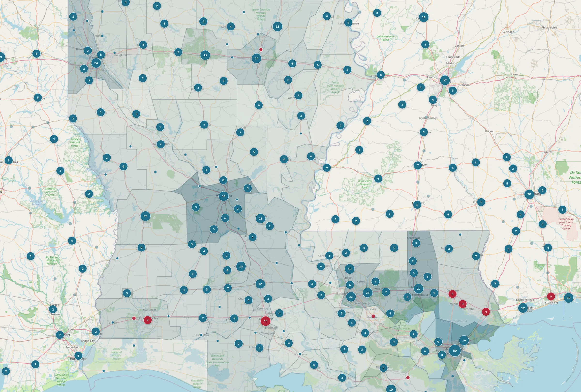This screenshot has height=392, width=581.
Task: Click the red 4 cluster near Lacombe
Action: (x=486, y=312)
